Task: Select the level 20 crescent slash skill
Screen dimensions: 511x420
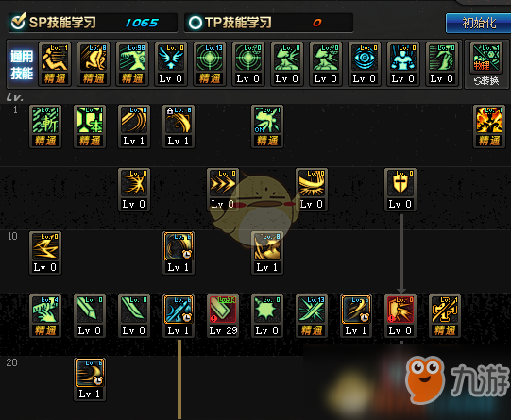Action: coord(90,379)
